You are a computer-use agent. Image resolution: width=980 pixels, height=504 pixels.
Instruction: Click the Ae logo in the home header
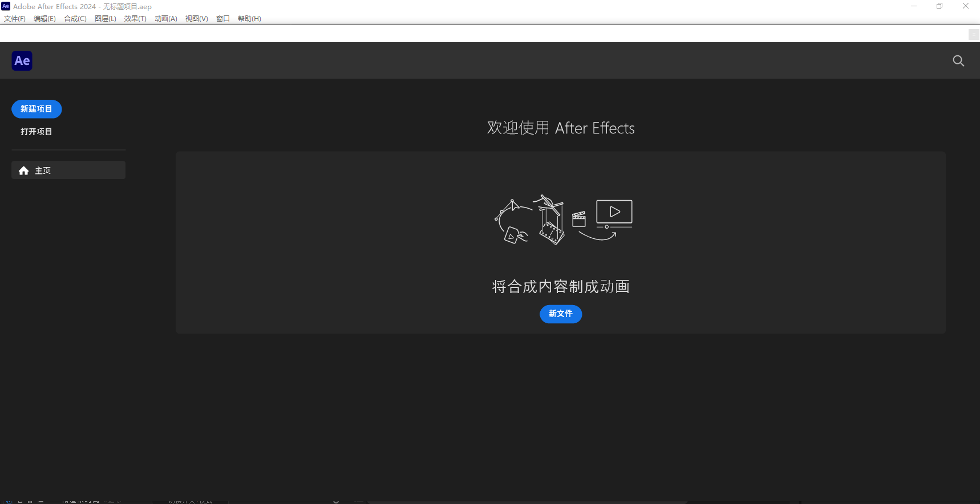(22, 60)
